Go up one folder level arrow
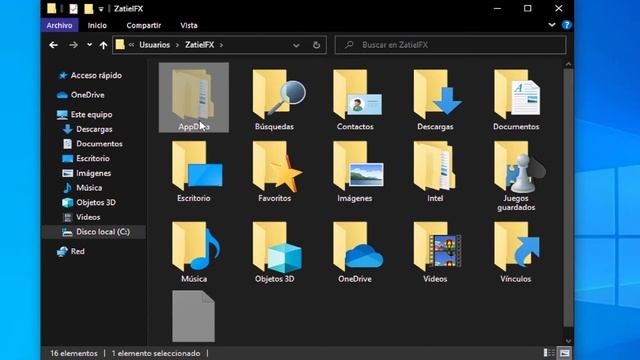 tap(103, 45)
